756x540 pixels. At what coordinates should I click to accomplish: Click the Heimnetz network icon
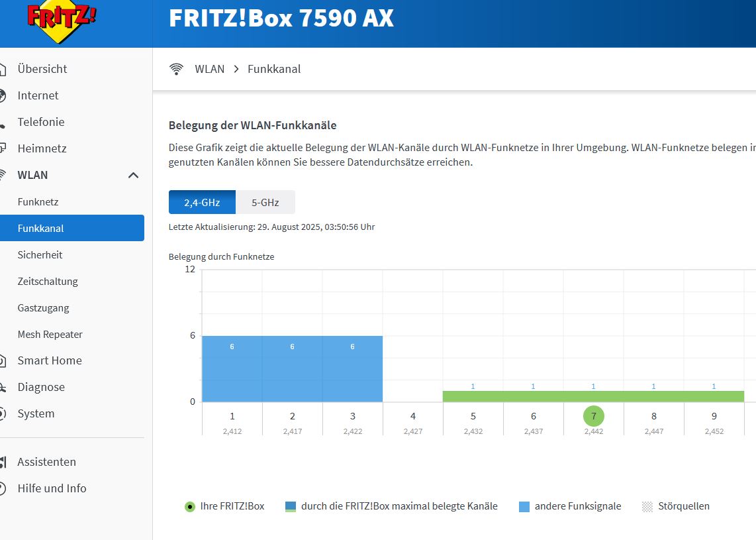[x=3, y=148]
